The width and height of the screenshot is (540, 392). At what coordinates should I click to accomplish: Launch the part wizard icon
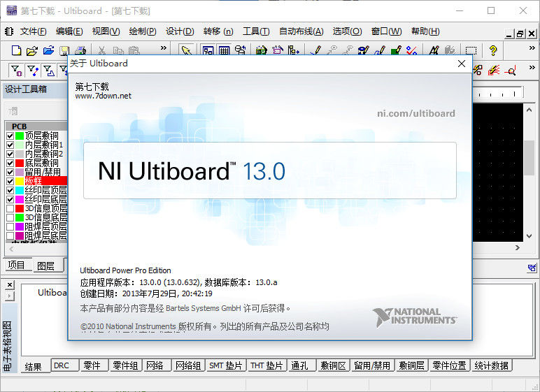(x=278, y=50)
